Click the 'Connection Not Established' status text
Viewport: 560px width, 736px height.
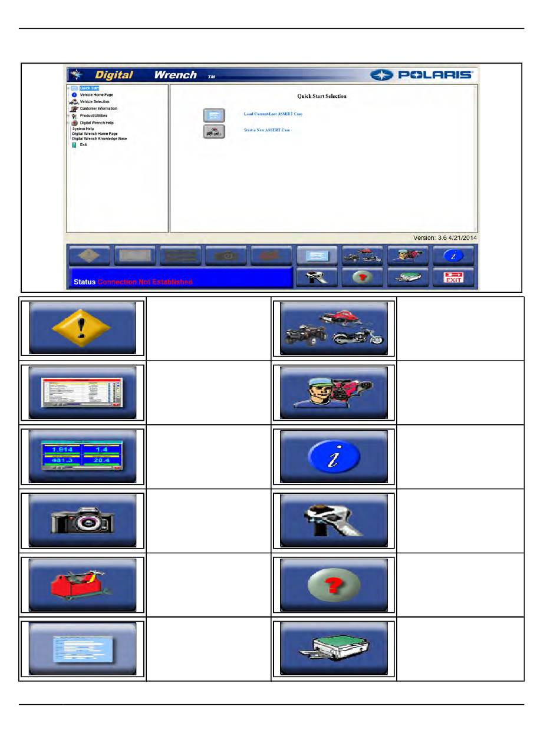(145, 282)
